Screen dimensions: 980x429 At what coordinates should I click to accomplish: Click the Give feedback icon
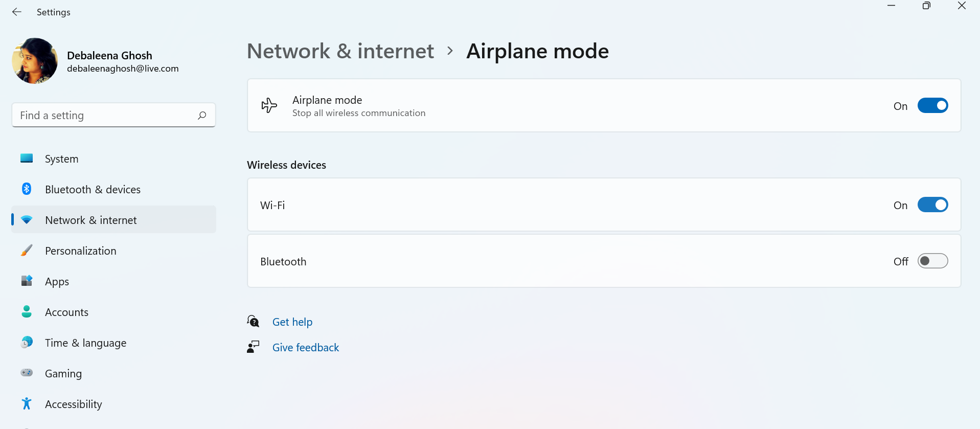(254, 347)
